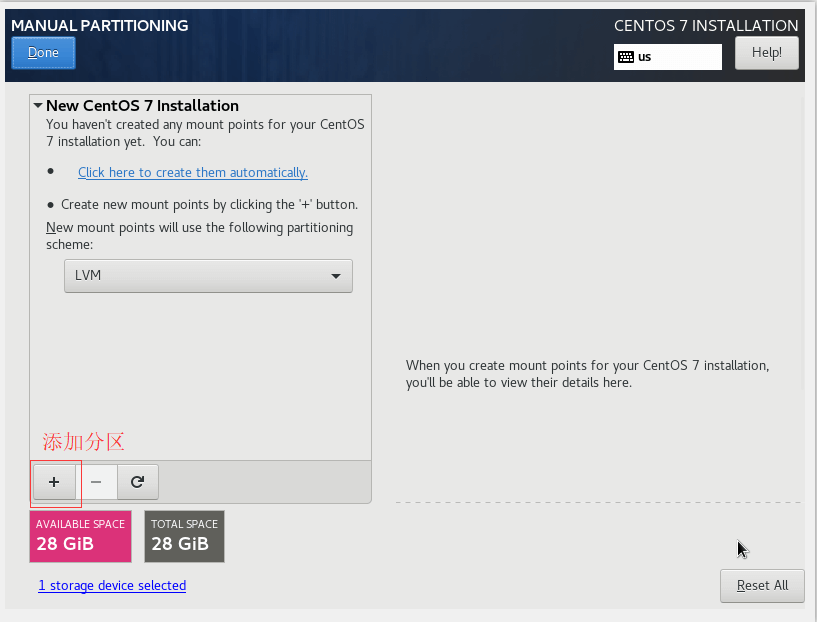Click the New CentOS 7 Installation heading text
817x622 pixels.
coord(142,105)
